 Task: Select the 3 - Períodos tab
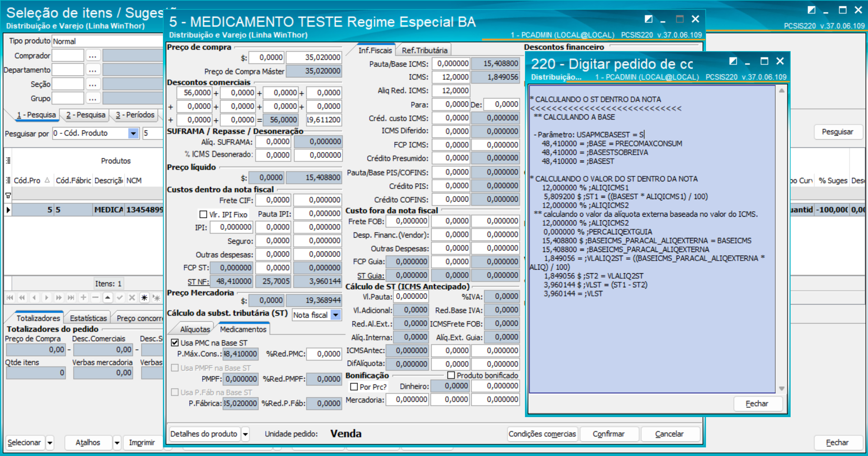(x=135, y=115)
